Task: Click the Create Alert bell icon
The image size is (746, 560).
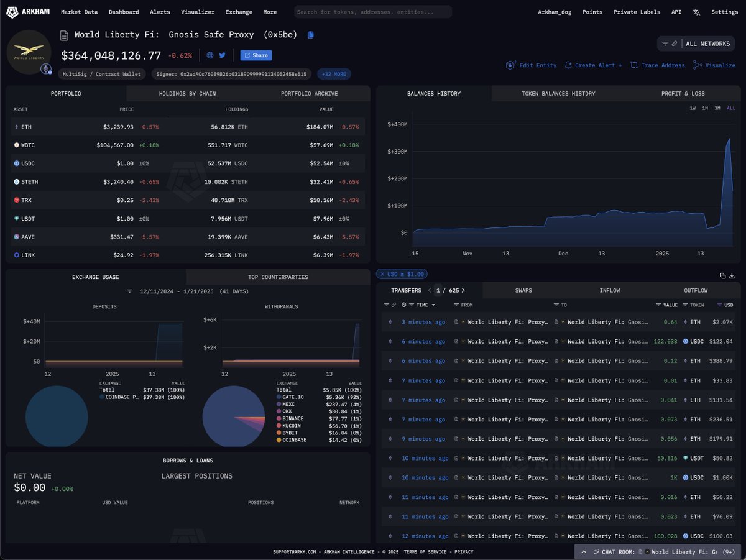Action: pos(568,65)
